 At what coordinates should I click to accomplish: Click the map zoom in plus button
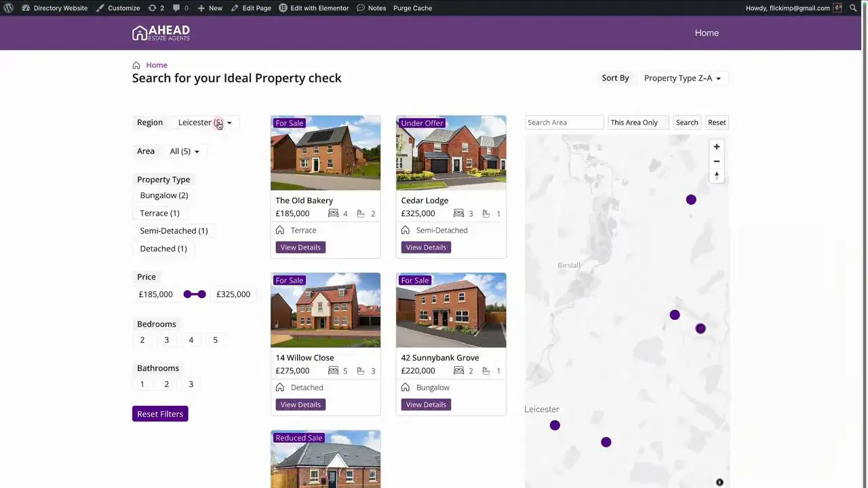(717, 146)
